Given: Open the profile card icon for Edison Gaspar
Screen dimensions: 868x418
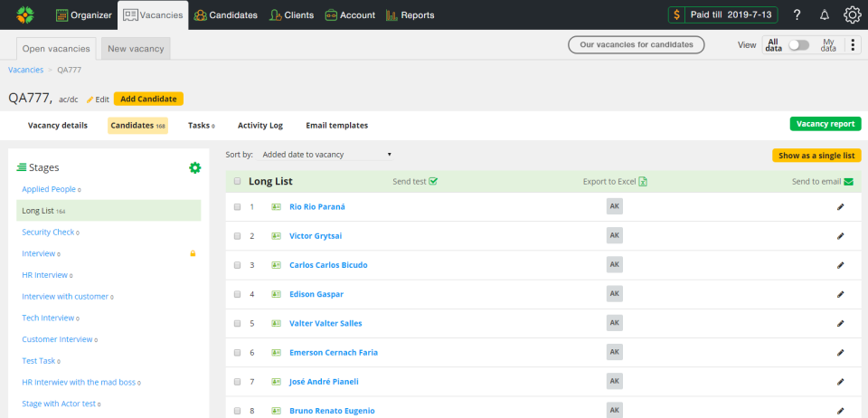Looking at the screenshot, I should pos(277,294).
